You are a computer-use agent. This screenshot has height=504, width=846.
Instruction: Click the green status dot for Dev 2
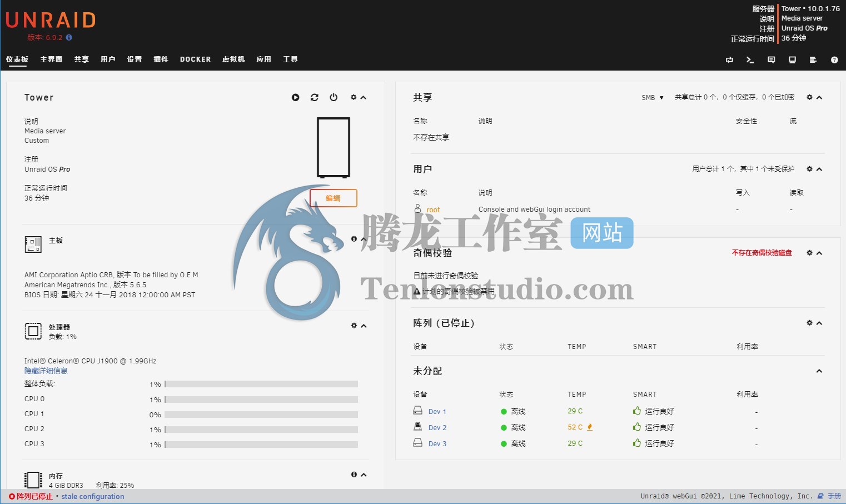point(504,428)
